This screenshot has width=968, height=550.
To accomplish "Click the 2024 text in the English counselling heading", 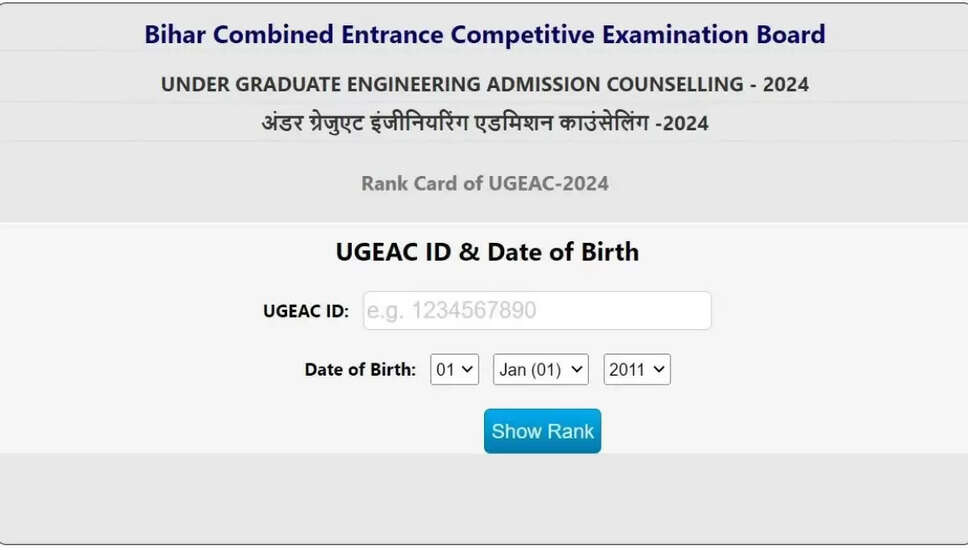I will [x=785, y=85].
